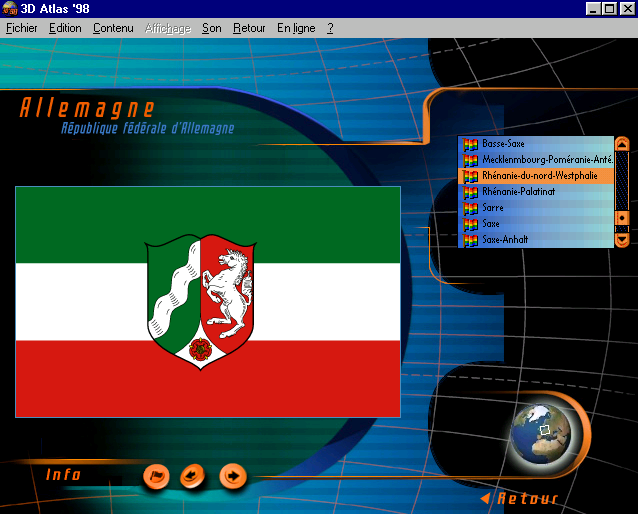The image size is (638, 514).
Task: Click the North Rhine-Westphalia flag image
Action: coord(208,302)
